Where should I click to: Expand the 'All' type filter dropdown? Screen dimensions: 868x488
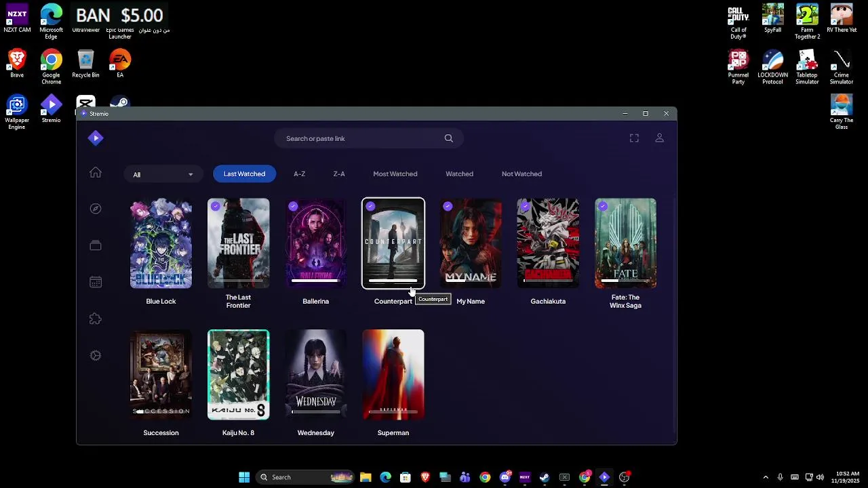point(163,174)
